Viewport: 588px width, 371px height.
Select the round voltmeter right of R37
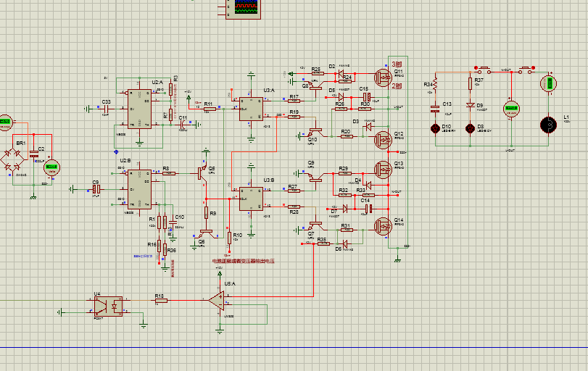click(x=511, y=109)
